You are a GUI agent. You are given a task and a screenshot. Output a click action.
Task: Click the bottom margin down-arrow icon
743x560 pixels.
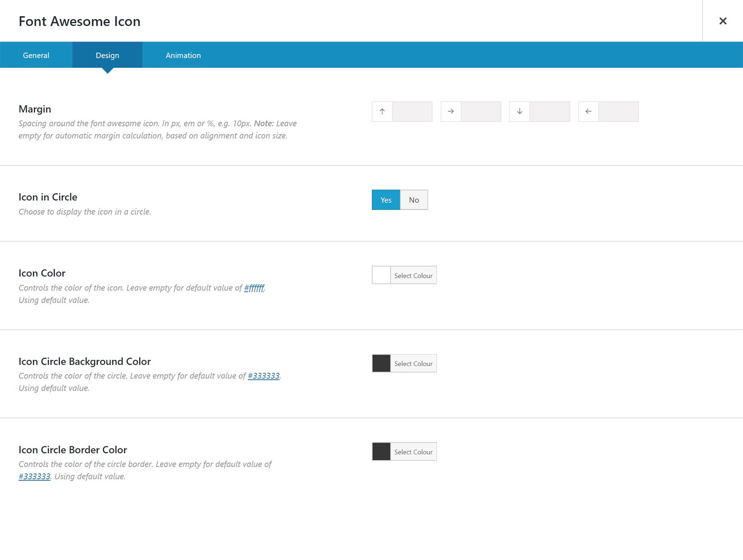pyautogui.click(x=520, y=111)
